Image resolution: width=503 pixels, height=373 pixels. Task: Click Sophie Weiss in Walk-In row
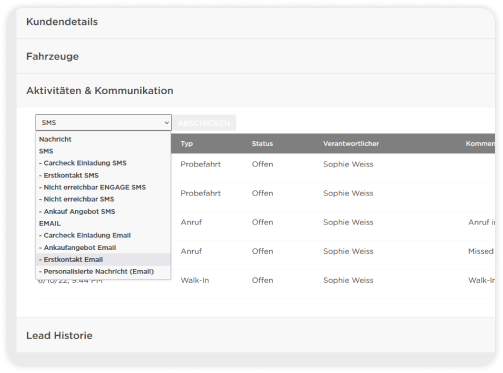point(348,280)
